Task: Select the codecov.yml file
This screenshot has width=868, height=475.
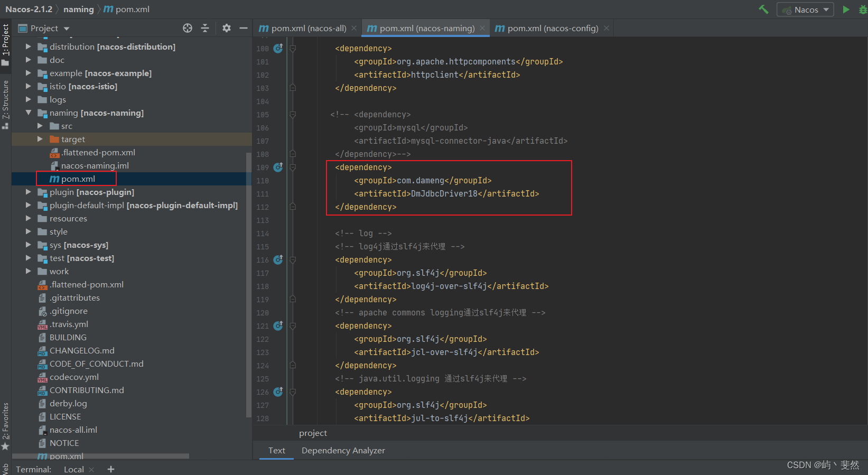Action: 74,377
